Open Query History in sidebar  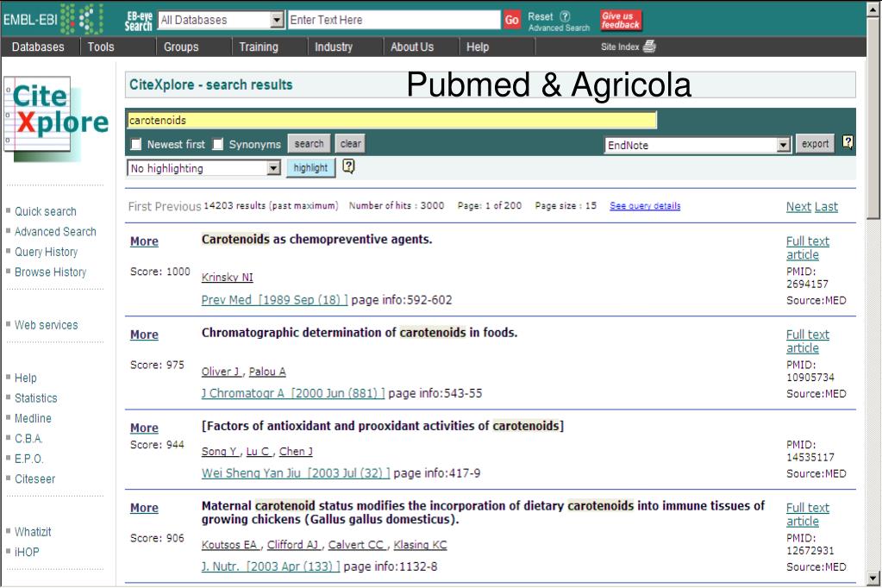click(x=46, y=252)
